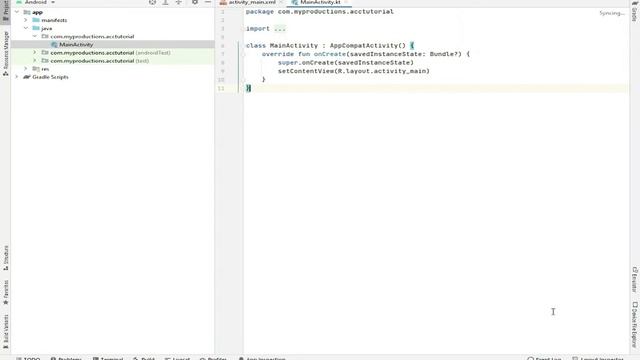Image resolution: width=640 pixels, height=360 pixels.
Task: Click the Select Opened File target icon
Action: pyautogui.click(x=152, y=2)
